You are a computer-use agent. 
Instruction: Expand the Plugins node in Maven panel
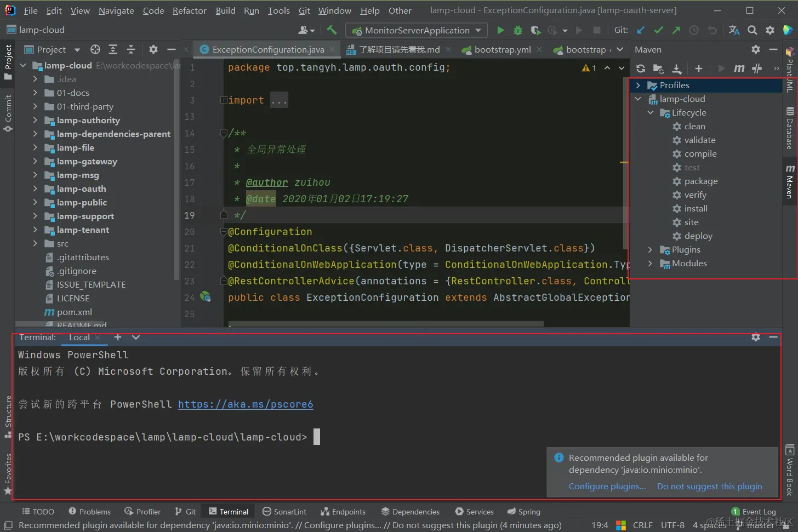point(651,250)
